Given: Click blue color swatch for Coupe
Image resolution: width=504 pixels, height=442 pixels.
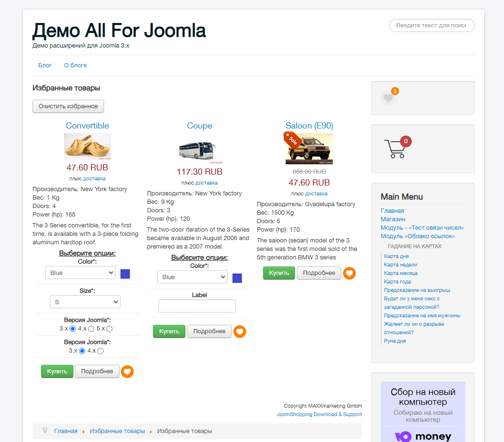Looking at the screenshot, I should [x=237, y=278].
